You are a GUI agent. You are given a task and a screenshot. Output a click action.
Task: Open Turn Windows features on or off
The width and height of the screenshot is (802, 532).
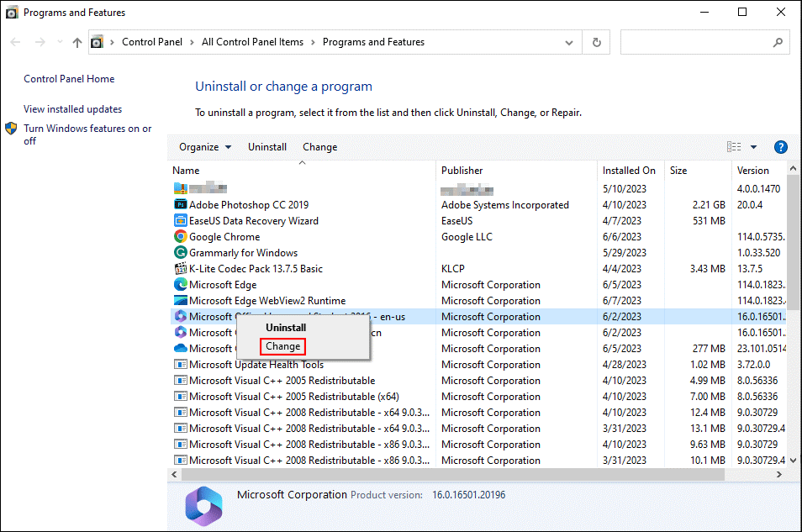(87, 134)
